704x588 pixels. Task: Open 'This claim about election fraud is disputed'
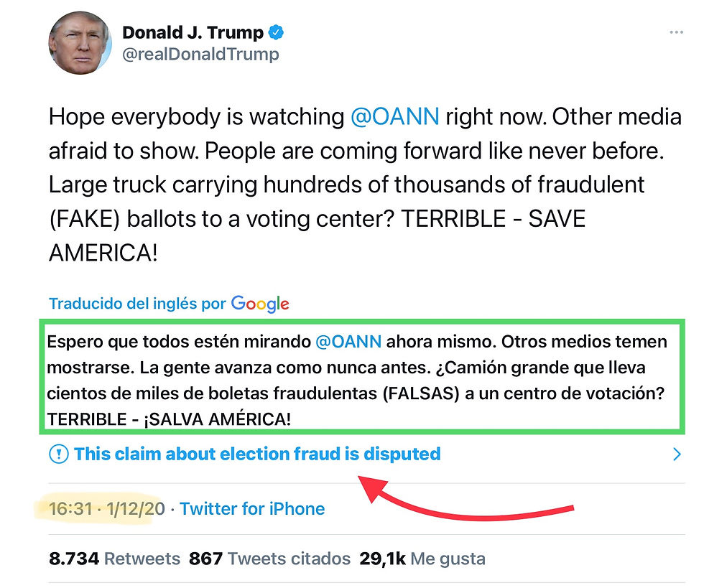pos(256,454)
